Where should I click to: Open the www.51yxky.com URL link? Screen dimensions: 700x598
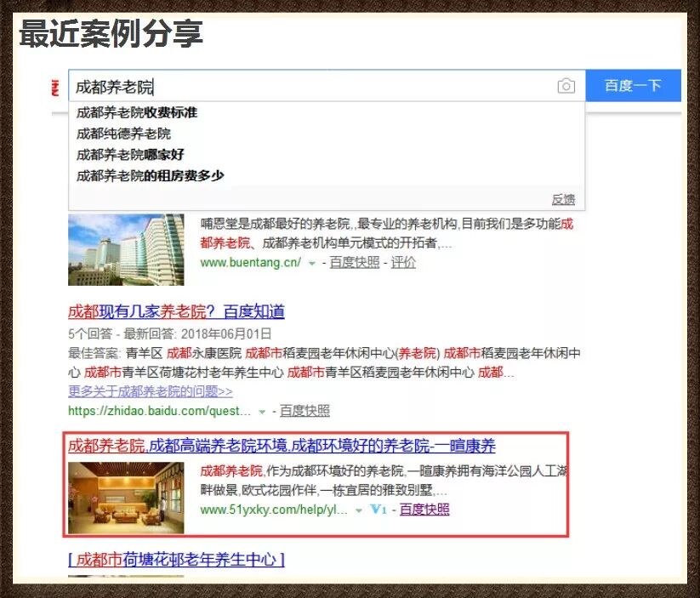click(x=274, y=510)
